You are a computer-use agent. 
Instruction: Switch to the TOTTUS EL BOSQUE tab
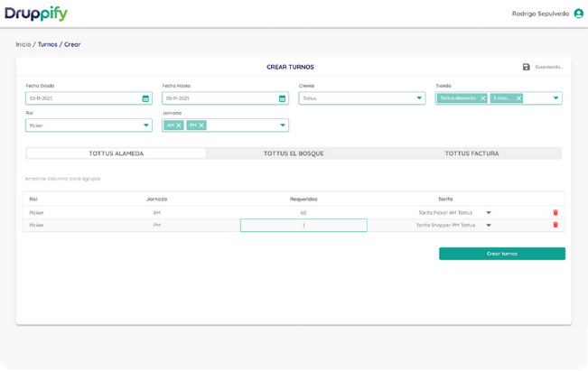pos(294,153)
